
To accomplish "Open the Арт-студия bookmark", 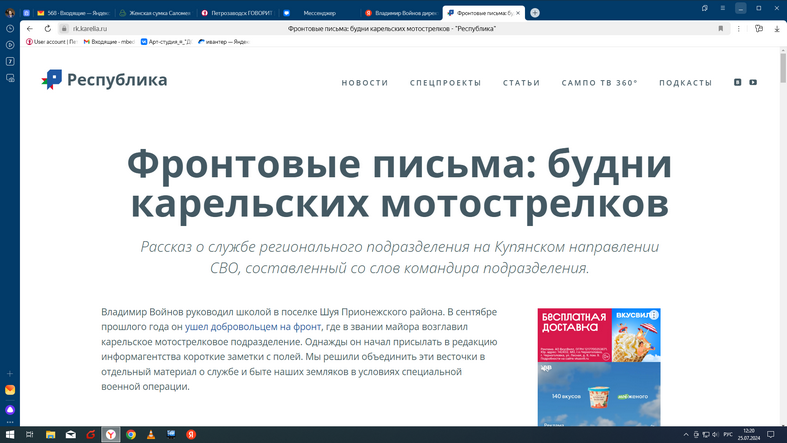I will coord(166,42).
